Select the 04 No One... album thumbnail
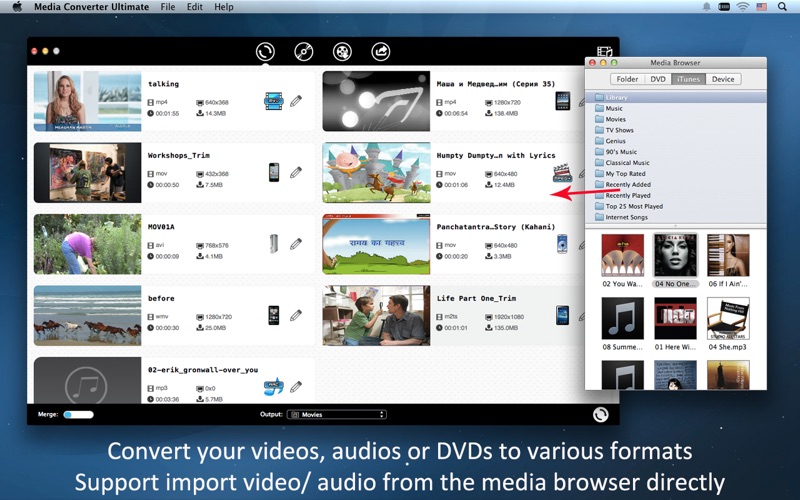Viewport: 800px width, 500px height. [676, 255]
